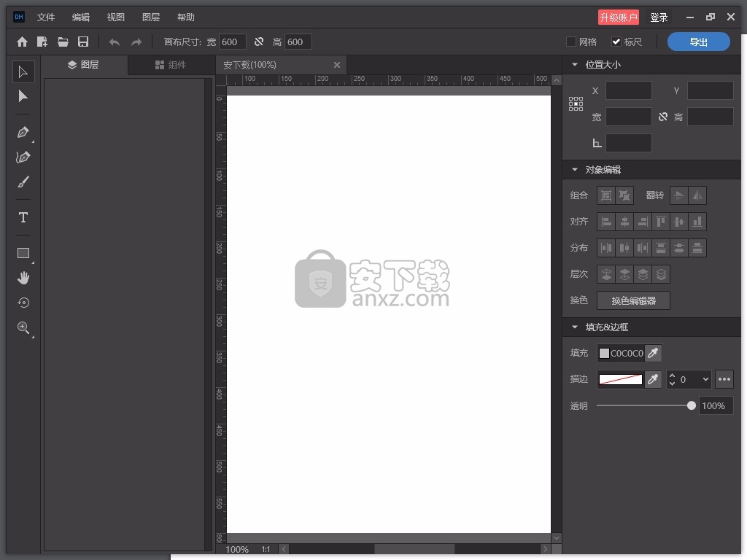This screenshot has height=560, width=747.
Task: Open more stroke options with the dots button
Action: click(x=724, y=379)
